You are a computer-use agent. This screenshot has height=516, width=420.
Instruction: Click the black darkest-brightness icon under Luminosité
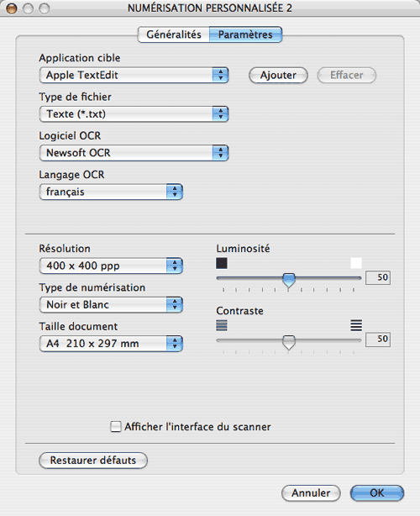(x=222, y=263)
